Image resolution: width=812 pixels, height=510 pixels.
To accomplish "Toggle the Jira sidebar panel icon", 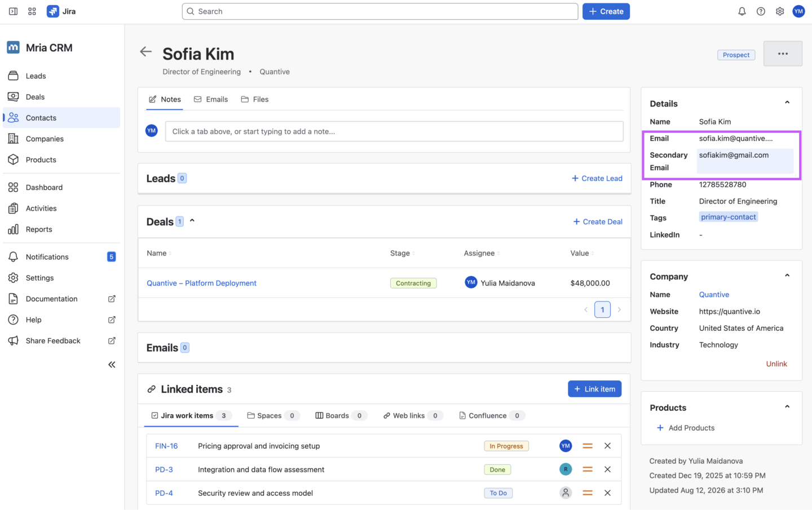I will coord(13,11).
